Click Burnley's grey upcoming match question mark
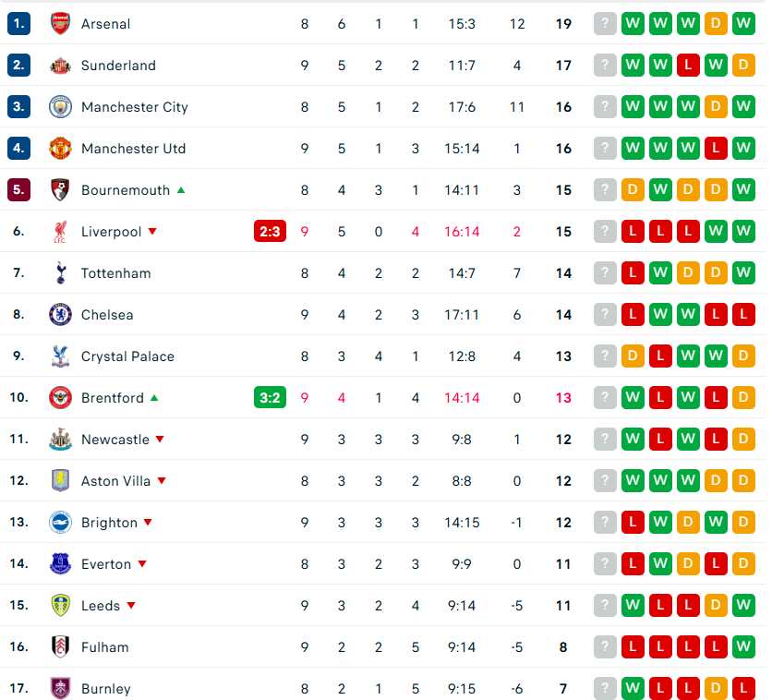The height and width of the screenshot is (700, 772). (605, 689)
